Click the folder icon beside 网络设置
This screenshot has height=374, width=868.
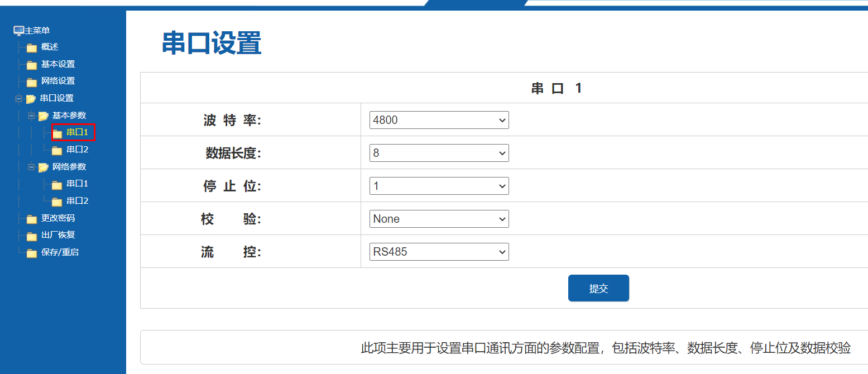[32, 81]
